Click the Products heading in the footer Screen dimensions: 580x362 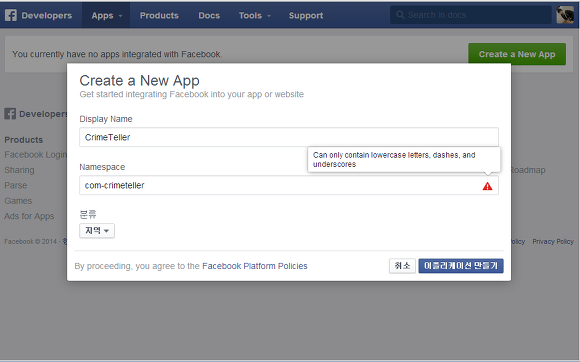point(24,140)
